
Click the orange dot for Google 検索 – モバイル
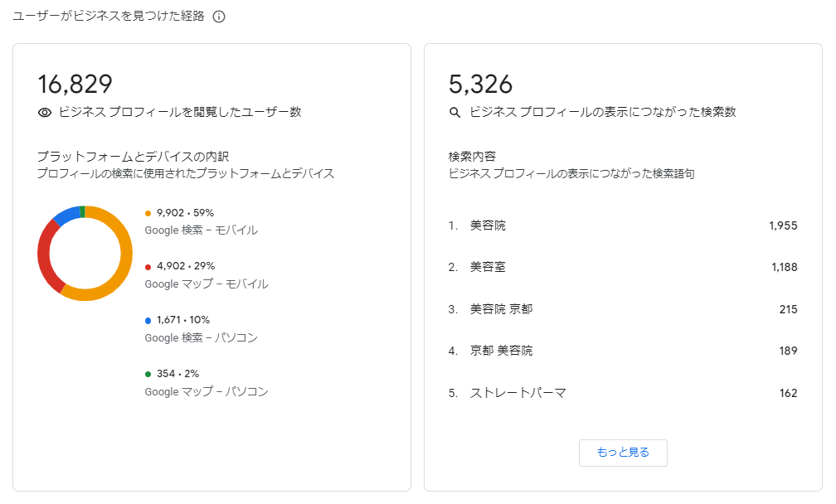(x=148, y=213)
